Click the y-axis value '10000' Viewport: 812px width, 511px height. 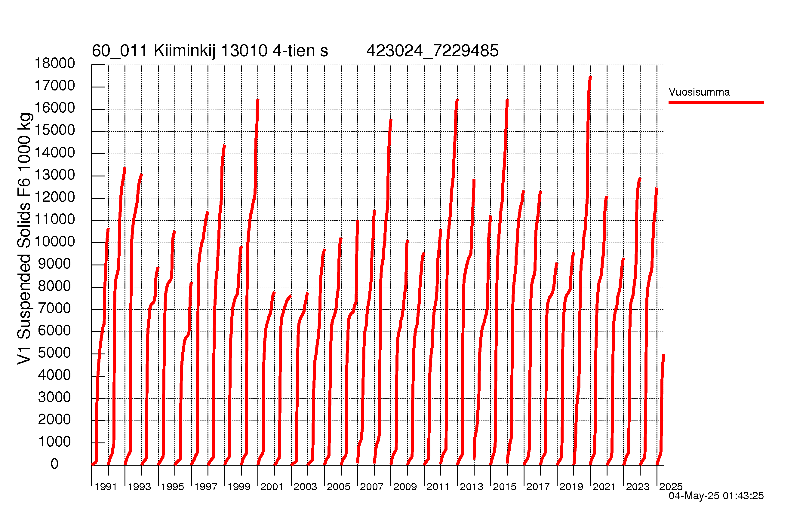[x=55, y=242]
